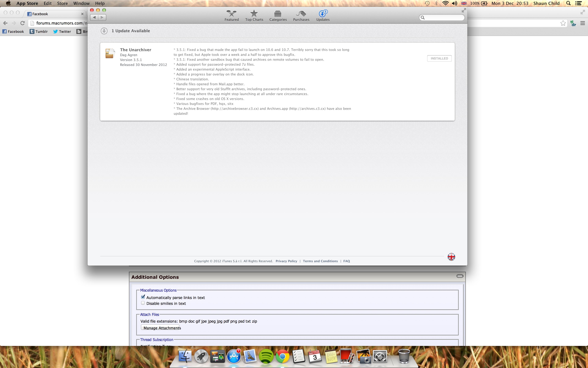Check Disable smilies in text
Viewport: 588px width, 368px height.
click(143, 303)
